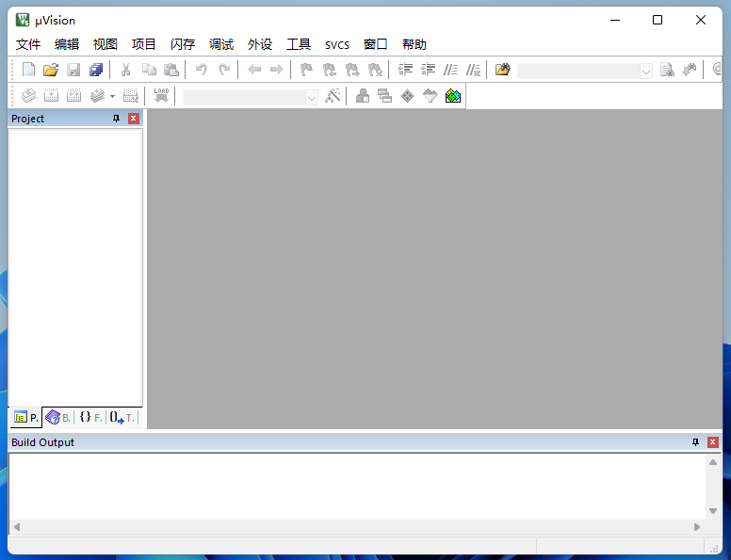The height and width of the screenshot is (560, 731).
Task: Switch to the Project tab (P.)
Action: (x=26, y=418)
